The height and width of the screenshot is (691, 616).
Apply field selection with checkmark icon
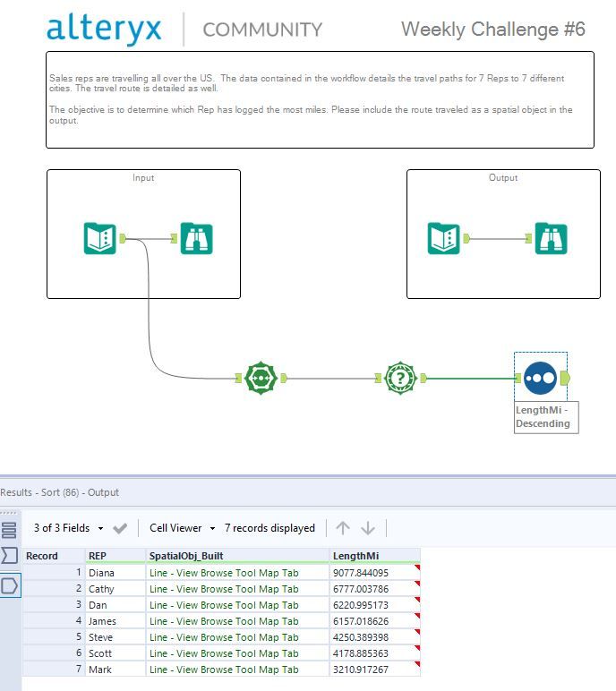tap(120, 528)
